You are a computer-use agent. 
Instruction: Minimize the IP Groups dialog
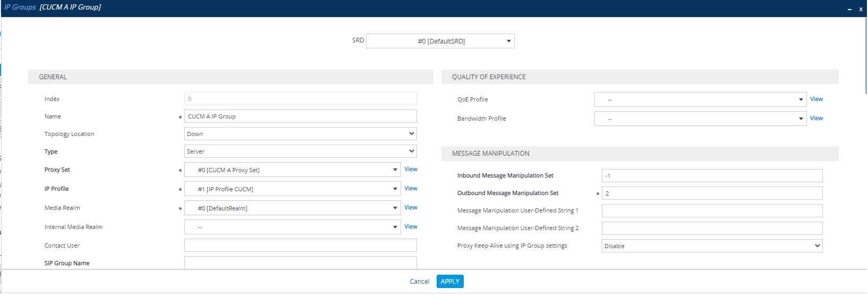click(849, 9)
